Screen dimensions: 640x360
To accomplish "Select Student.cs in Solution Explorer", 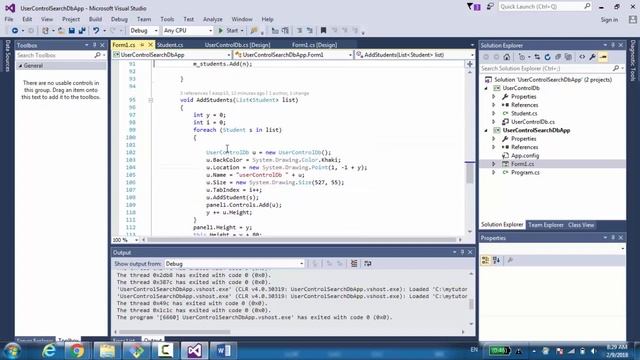I will tap(524, 113).
